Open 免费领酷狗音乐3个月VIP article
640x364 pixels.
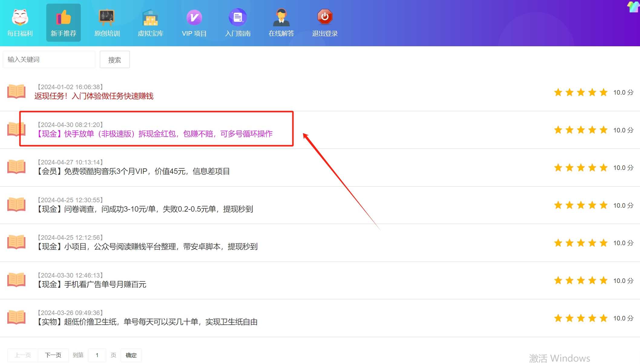click(133, 171)
